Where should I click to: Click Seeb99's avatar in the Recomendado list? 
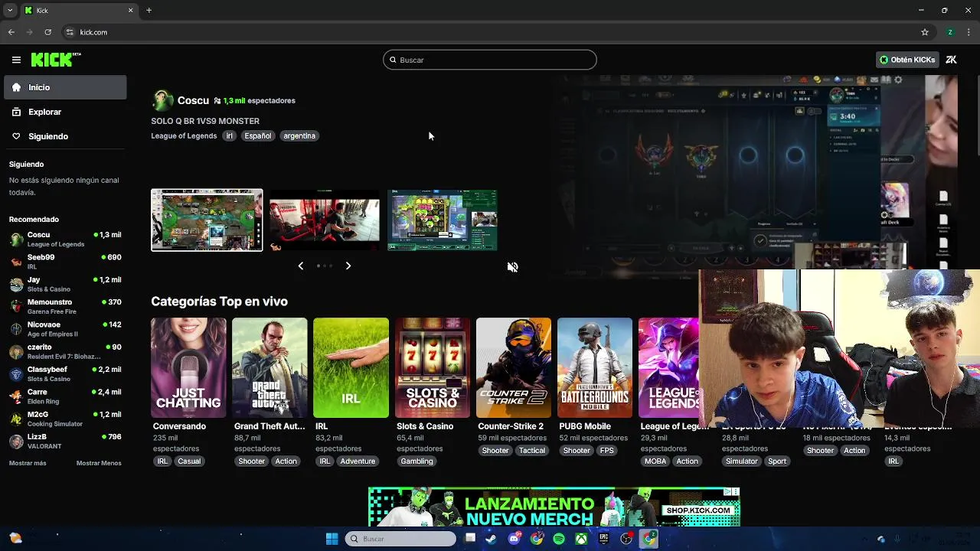[16, 262]
